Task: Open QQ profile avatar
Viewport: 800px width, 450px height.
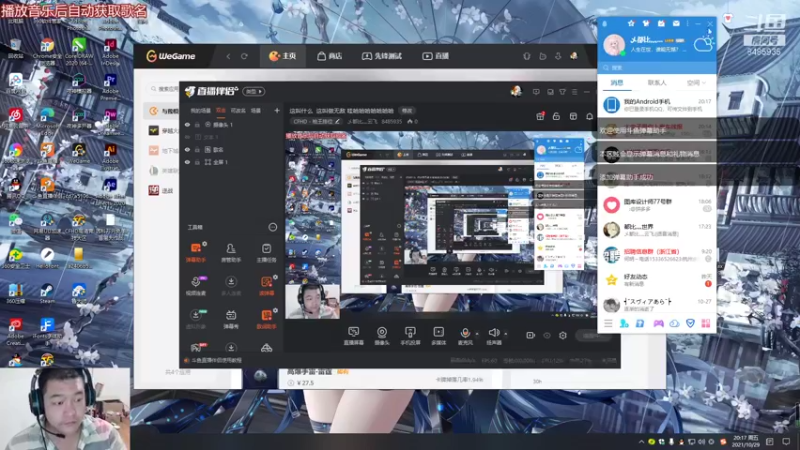Action: (614, 45)
